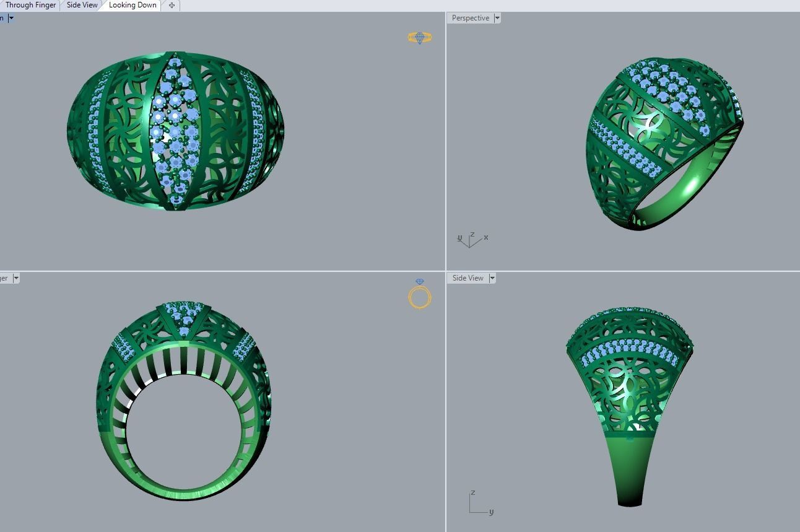Image resolution: width=800 pixels, height=532 pixels.
Task: Select the Looking Down tab
Action: coord(133,5)
